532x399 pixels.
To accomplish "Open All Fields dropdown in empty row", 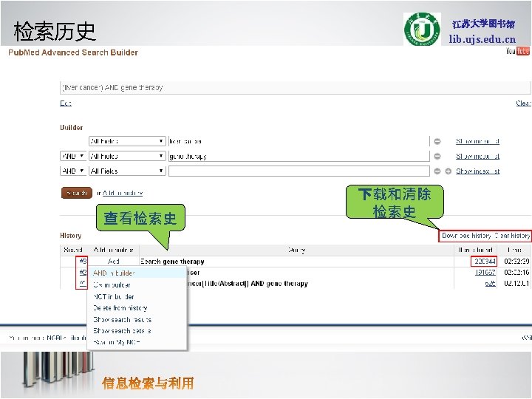I will pos(127,171).
